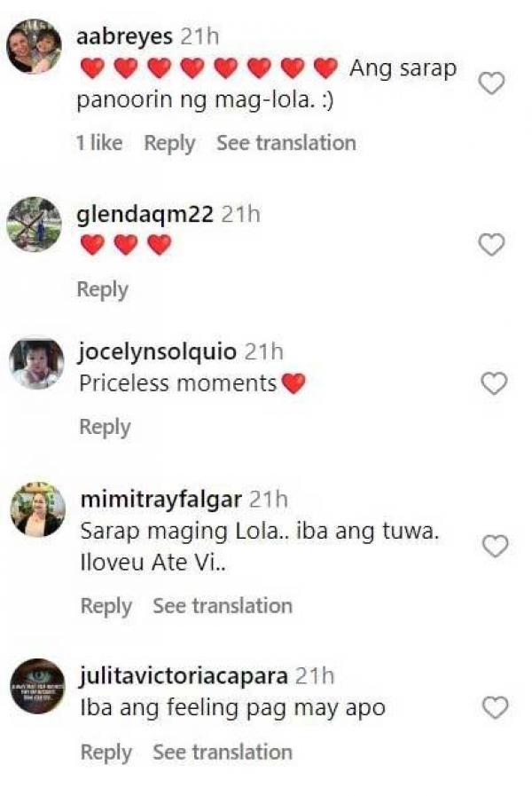Reply to glendaqm22's hearts comment
The image size is (532, 796).
(x=102, y=289)
